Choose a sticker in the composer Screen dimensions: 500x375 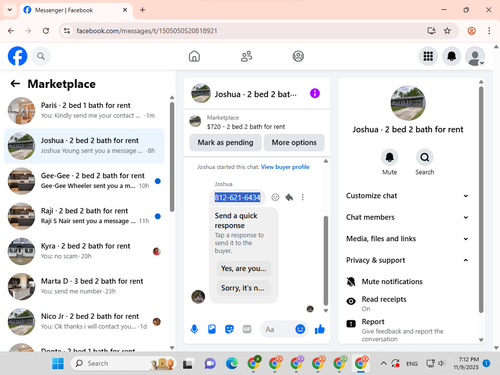[229, 329]
